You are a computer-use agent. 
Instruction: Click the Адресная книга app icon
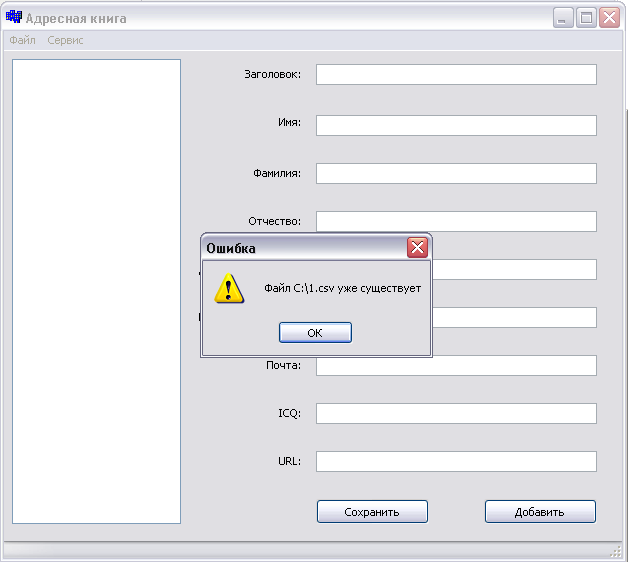[x=14, y=17]
